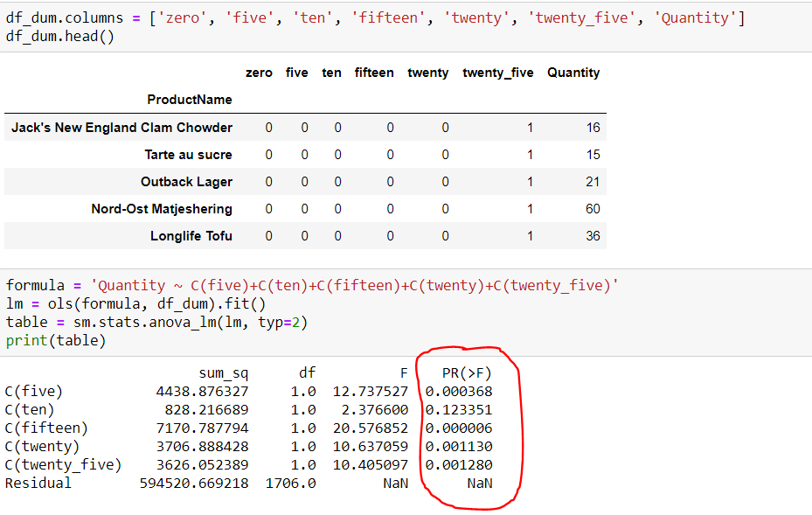This screenshot has width=812, height=515.
Task: Click the Quantity value 60 in the table
Action: pos(593,209)
